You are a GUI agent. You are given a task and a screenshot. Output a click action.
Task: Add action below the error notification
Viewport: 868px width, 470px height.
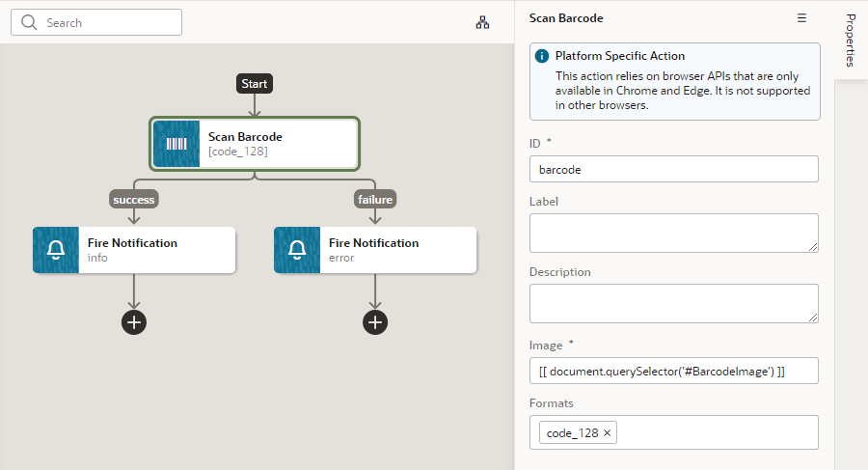[x=375, y=322]
